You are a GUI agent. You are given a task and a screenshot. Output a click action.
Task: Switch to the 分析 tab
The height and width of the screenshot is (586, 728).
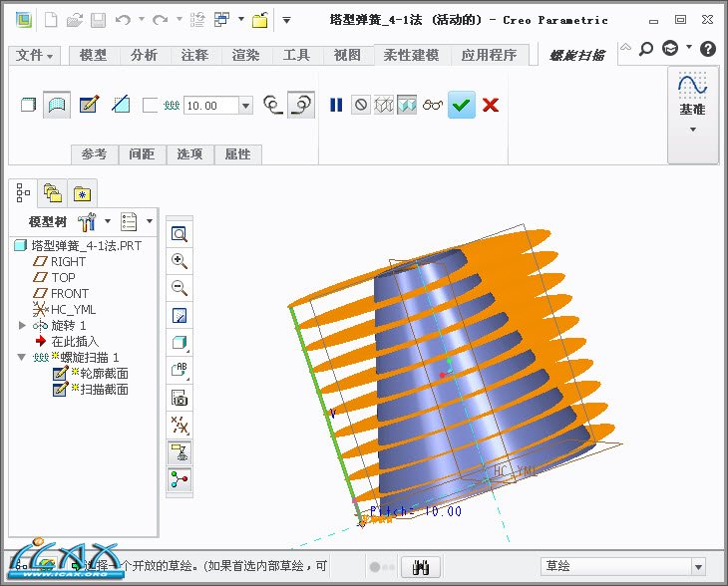(144, 55)
